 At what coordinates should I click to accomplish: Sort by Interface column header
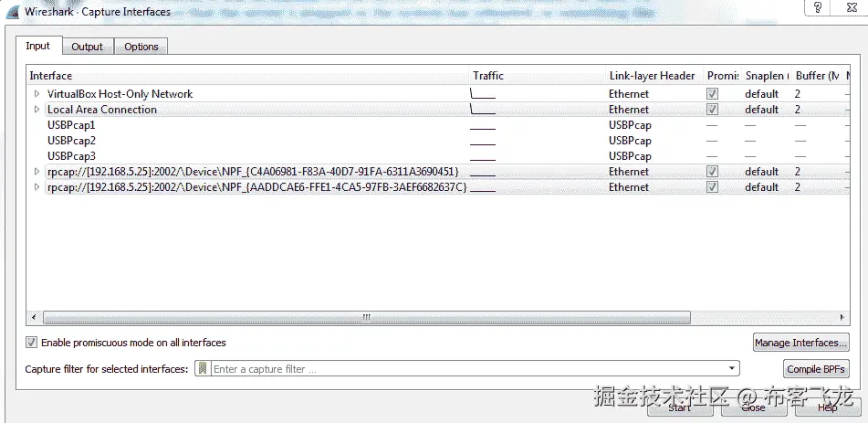pos(248,76)
